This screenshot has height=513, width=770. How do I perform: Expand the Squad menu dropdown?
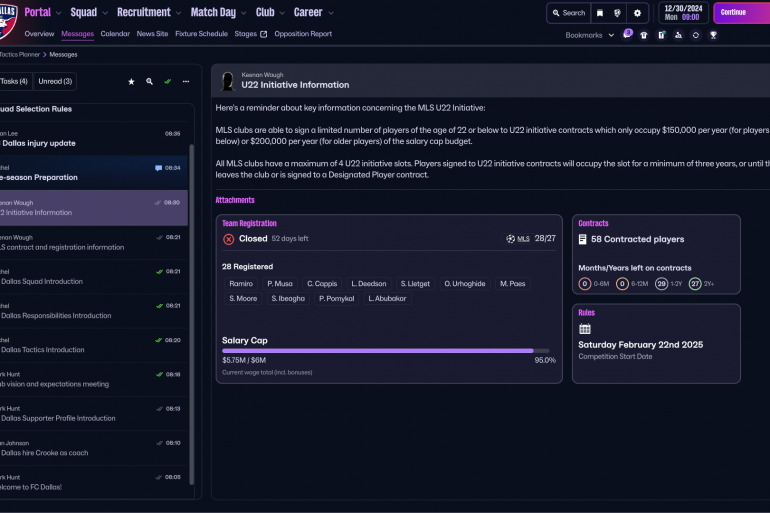89,13
